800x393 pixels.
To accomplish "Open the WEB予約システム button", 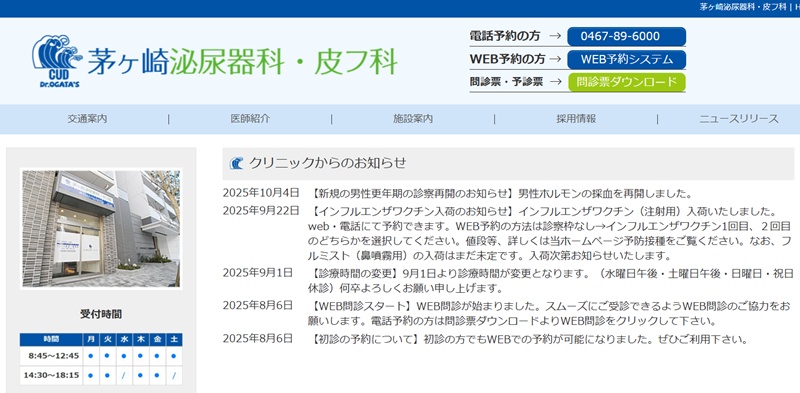I will (627, 59).
